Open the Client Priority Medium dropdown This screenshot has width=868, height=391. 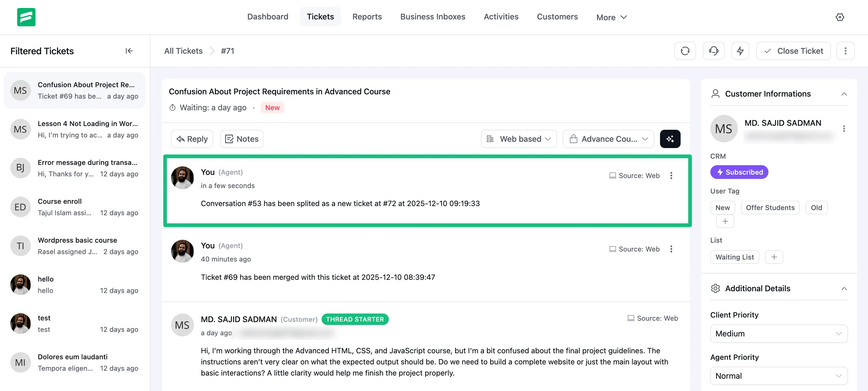(778, 334)
